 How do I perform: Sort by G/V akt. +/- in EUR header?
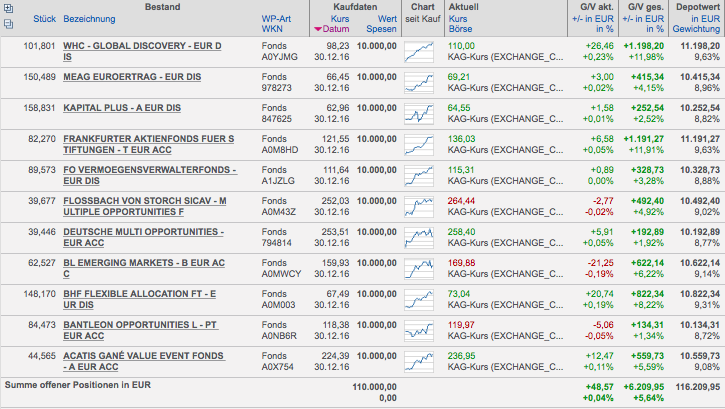click(x=593, y=19)
